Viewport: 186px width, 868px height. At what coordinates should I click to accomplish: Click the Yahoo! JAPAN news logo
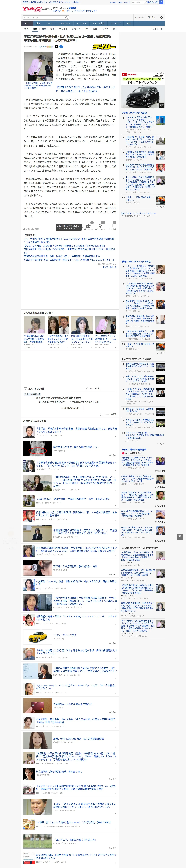pos(37,9)
